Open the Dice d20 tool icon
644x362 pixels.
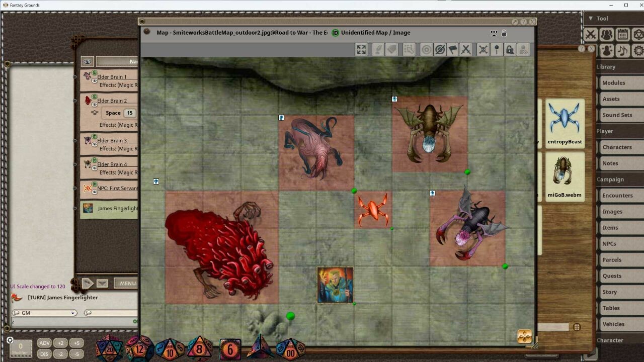coord(638,35)
